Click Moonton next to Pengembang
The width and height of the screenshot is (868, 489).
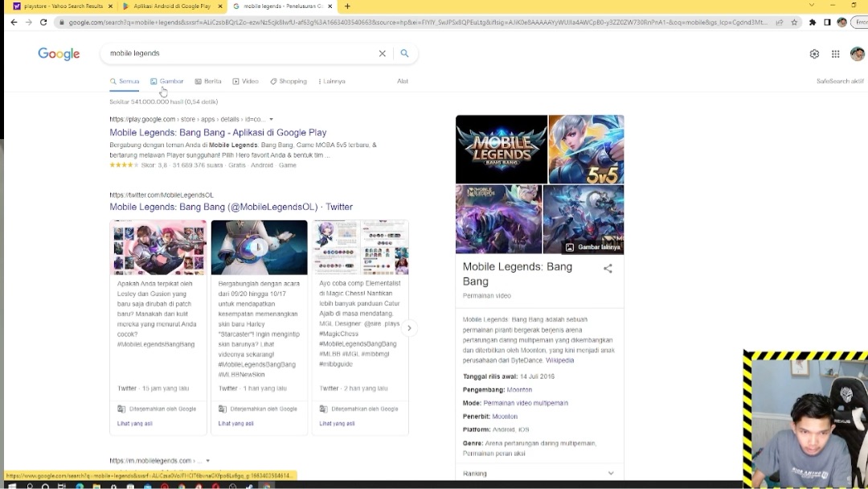[x=519, y=390]
